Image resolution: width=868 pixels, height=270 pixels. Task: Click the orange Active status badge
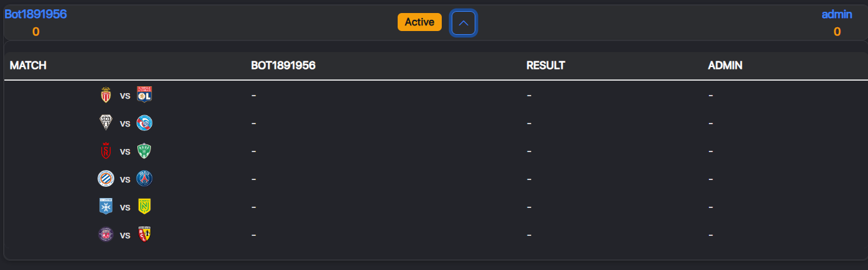(419, 22)
